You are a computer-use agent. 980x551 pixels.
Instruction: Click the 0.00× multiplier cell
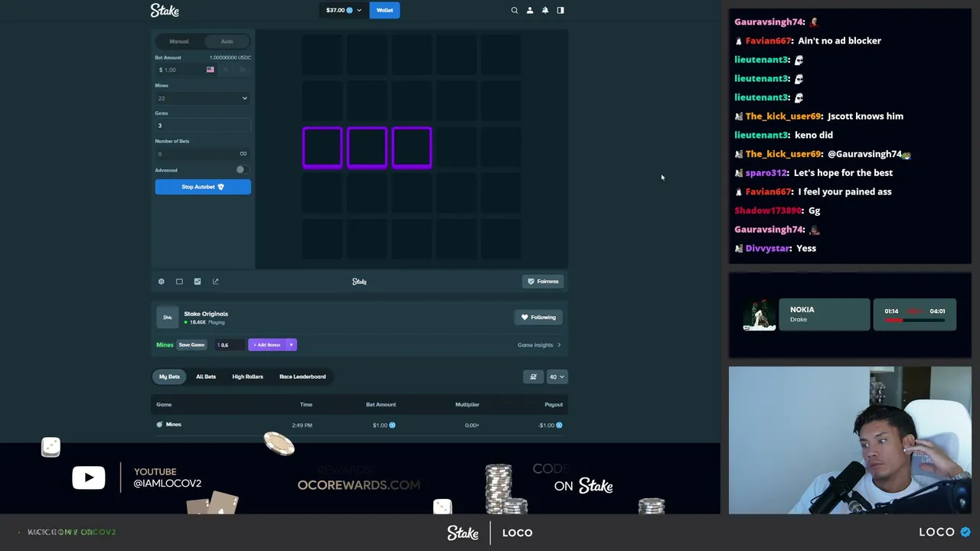click(x=472, y=425)
